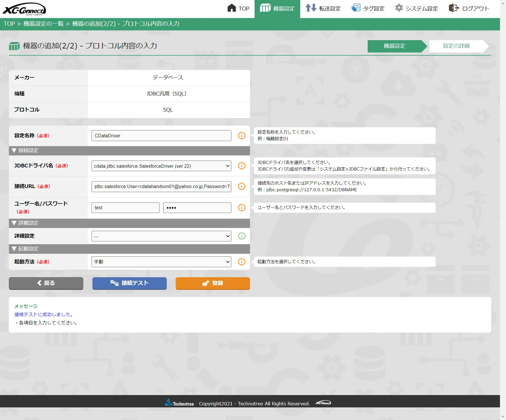Click the tag icon for タグ設定
506x420 pixels.
point(356,8)
